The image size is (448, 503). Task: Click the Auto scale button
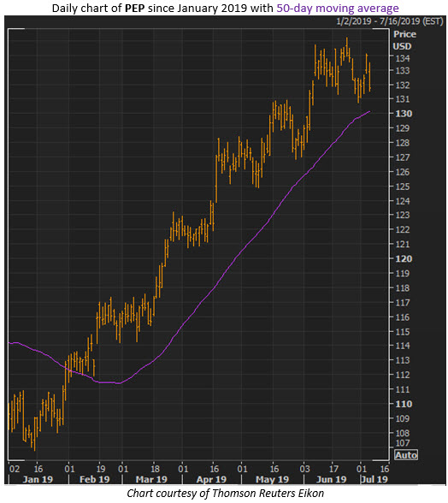(x=406, y=455)
